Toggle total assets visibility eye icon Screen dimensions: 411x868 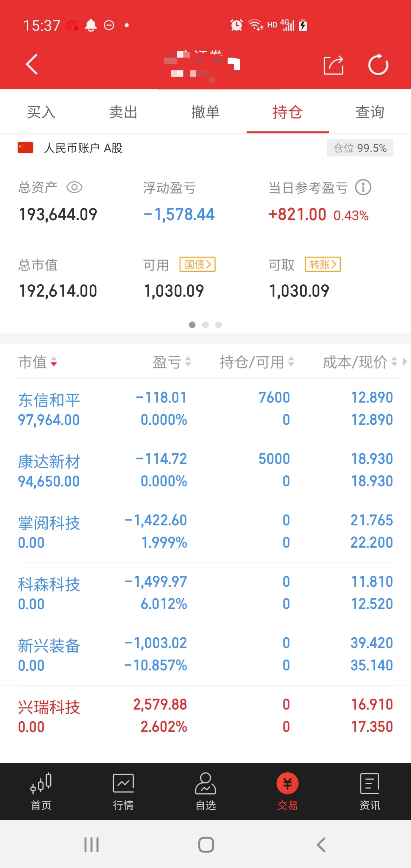(x=74, y=187)
